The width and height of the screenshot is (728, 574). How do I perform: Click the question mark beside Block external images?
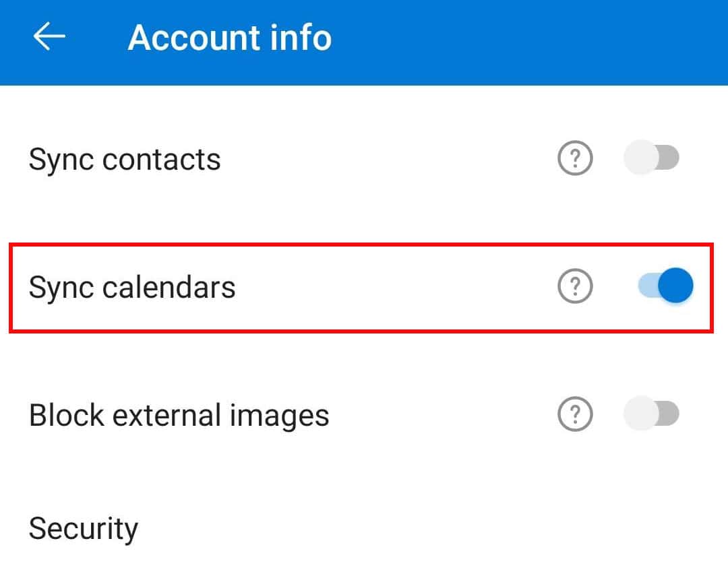point(574,414)
